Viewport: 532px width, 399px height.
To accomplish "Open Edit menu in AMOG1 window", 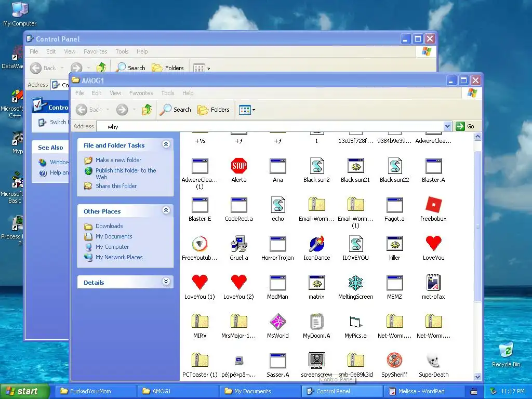I will tap(97, 93).
